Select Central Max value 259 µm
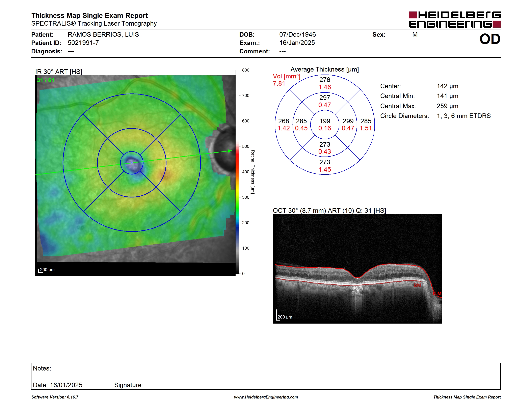 click(448, 106)
